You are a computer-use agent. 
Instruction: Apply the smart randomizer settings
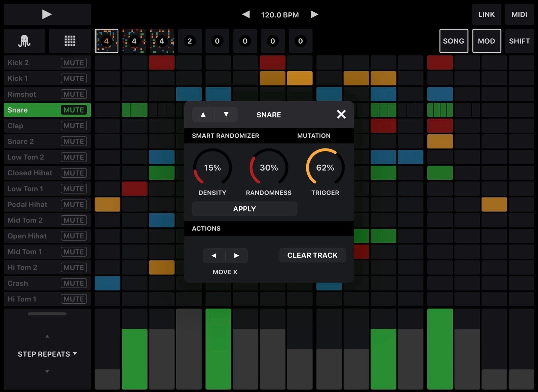244,209
